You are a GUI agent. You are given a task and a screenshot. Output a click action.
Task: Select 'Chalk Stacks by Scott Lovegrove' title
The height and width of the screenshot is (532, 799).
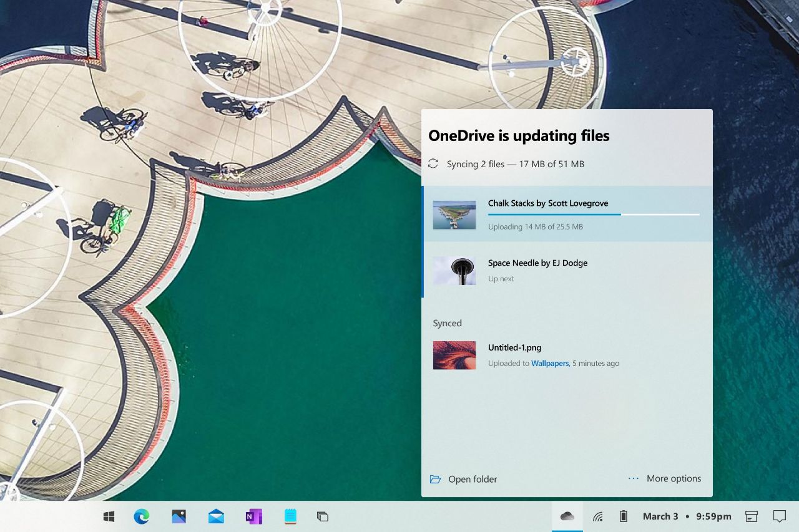point(548,203)
